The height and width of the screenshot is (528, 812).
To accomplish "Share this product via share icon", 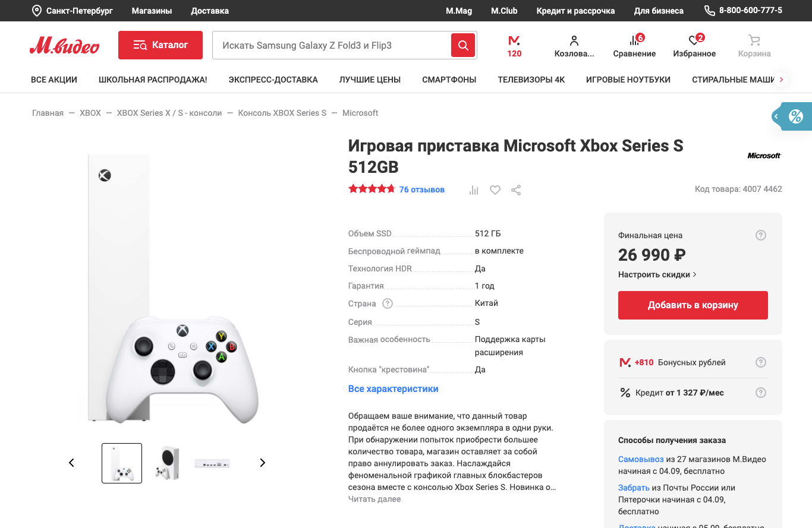I will point(516,190).
